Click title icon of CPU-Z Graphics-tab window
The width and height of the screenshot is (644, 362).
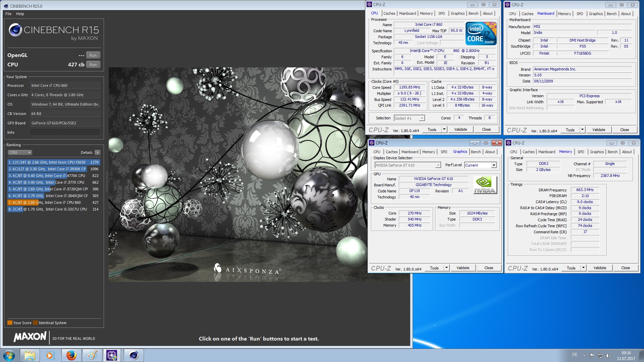(372, 143)
